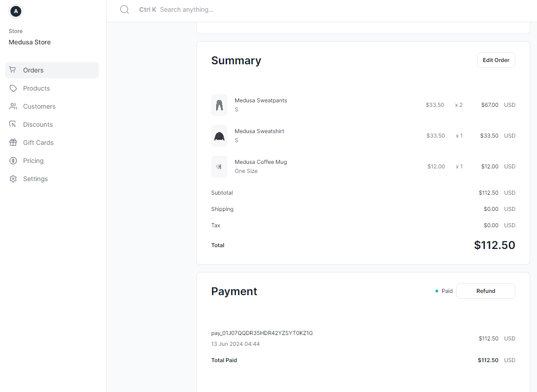This screenshot has height=392, width=537.
Task: Click the search magnifier icon
Action: pyautogui.click(x=125, y=10)
